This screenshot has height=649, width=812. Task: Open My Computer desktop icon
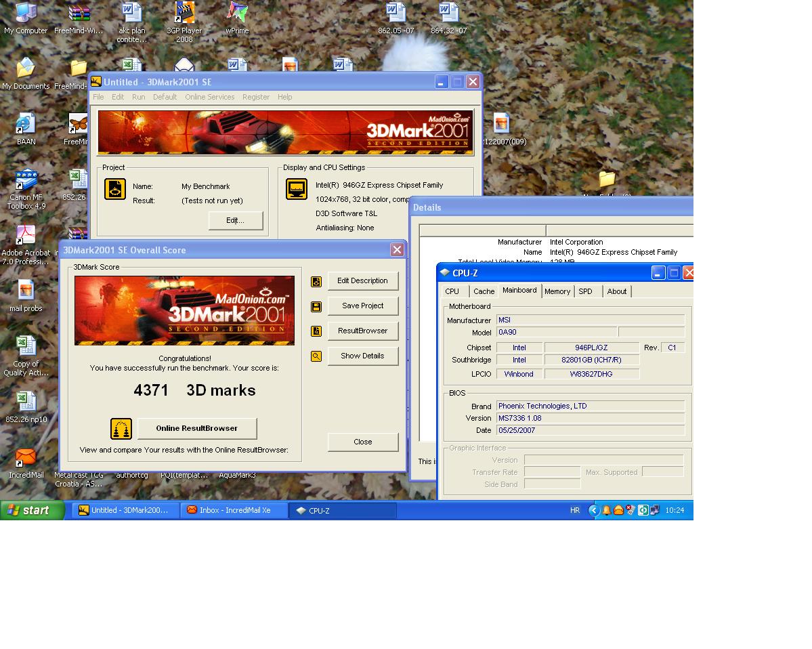pos(25,18)
